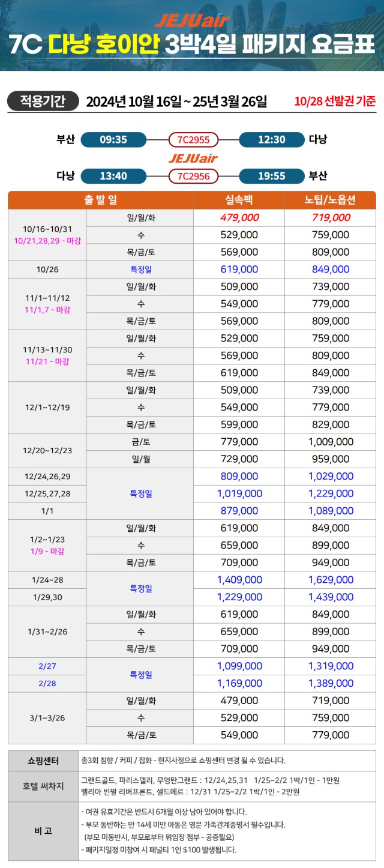This screenshot has height=868, width=384.
Task: Click the red 10/28 선발권 기준 notice
Action: (x=335, y=101)
